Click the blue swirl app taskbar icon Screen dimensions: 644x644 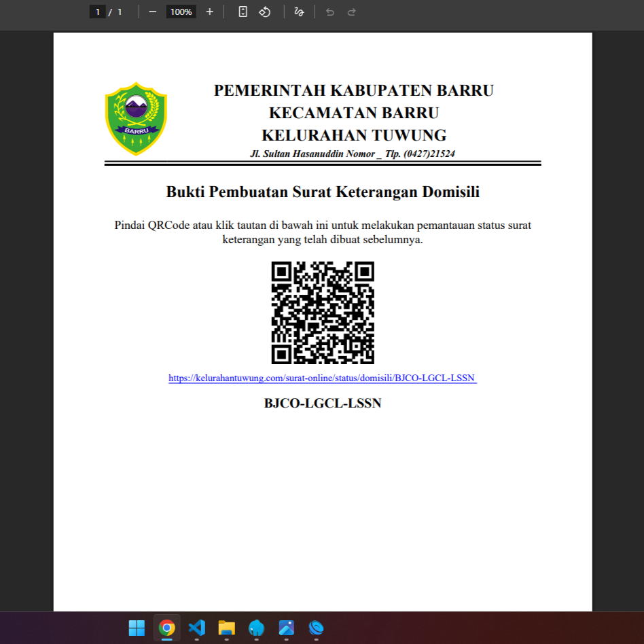[x=316, y=628]
